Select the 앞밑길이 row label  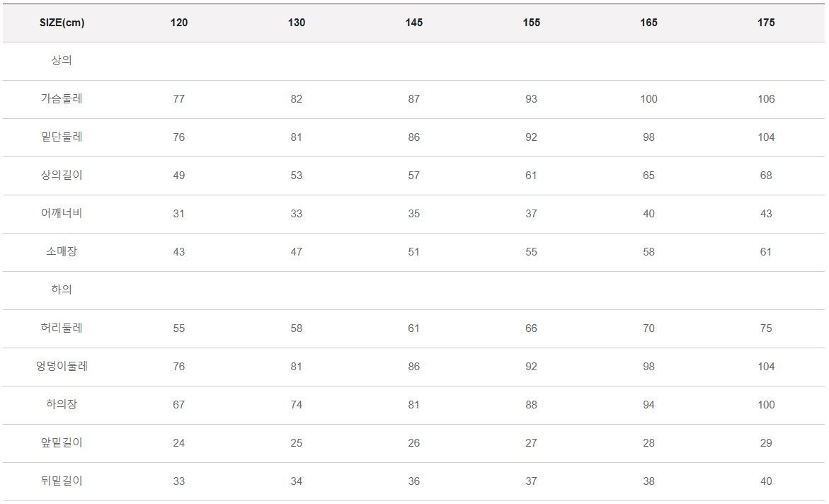pos(62,443)
